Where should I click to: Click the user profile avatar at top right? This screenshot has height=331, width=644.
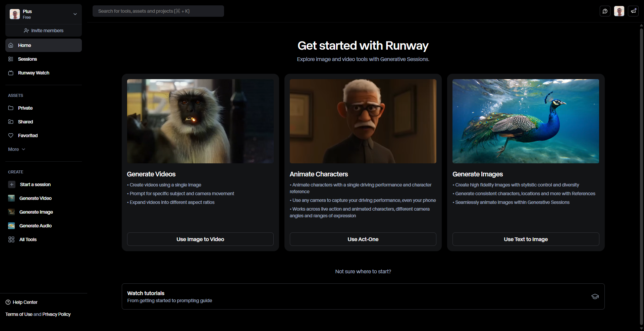pyautogui.click(x=619, y=11)
